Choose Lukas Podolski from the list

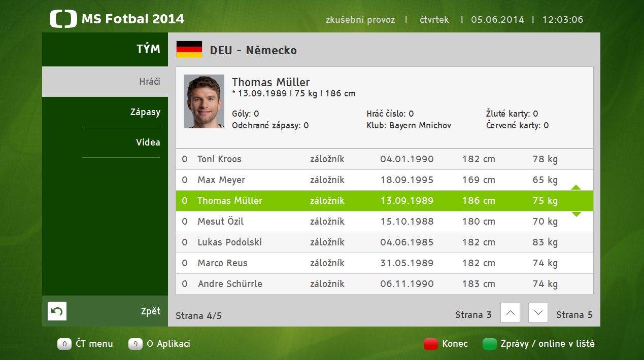click(x=229, y=242)
